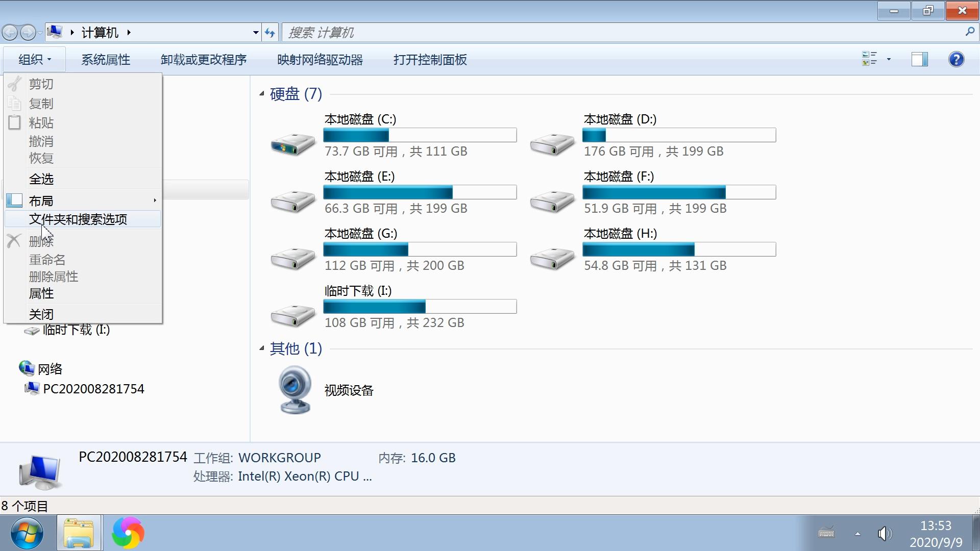
Task: Click the volume speaker tray icon
Action: (885, 534)
